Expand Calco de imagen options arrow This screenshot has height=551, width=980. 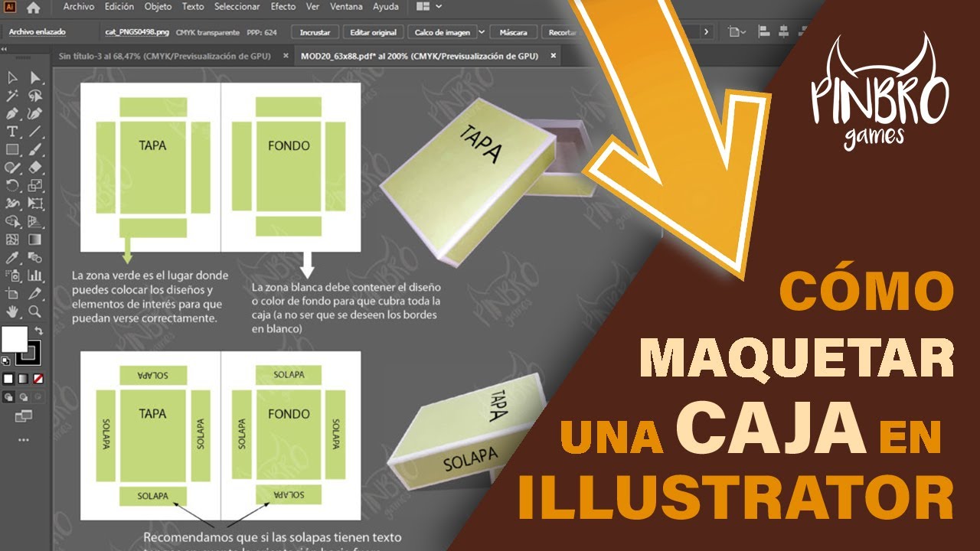[x=481, y=32]
